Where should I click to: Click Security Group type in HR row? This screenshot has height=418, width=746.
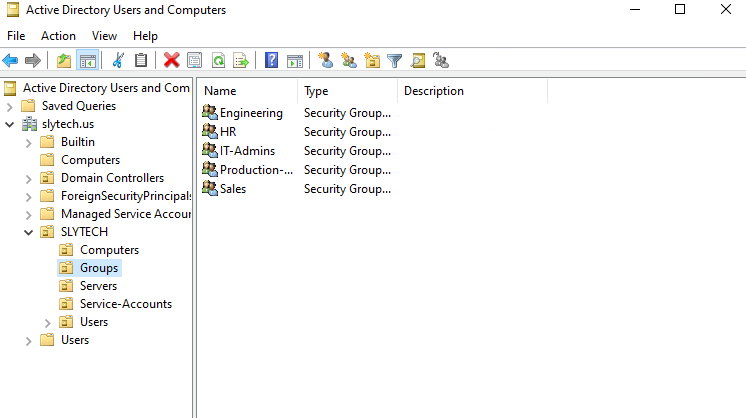point(347,132)
